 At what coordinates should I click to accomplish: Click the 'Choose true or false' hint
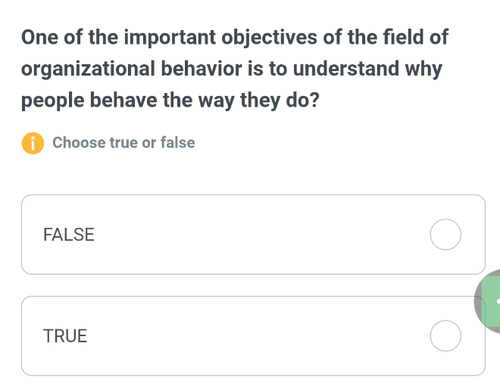[x=124, y=143]
